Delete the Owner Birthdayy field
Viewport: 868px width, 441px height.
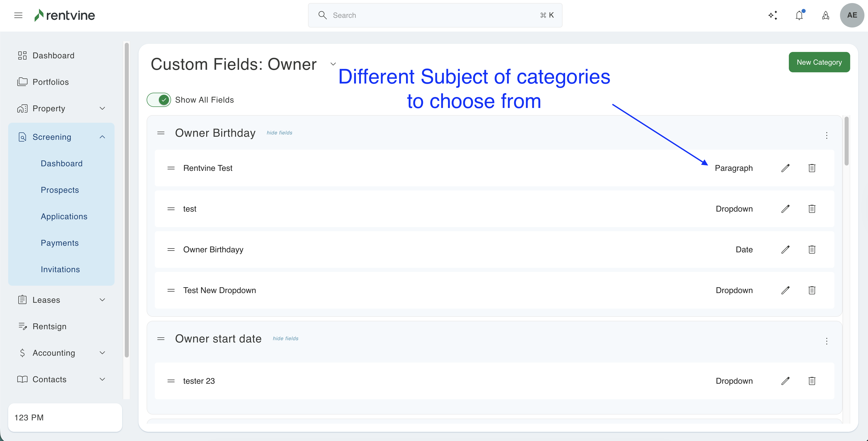[812, 250]
